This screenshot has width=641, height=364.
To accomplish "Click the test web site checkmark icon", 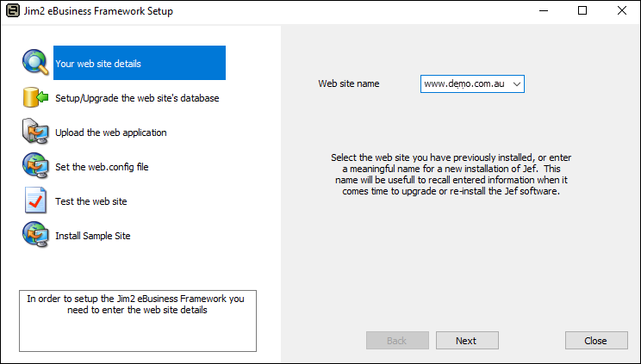I will coord(35,201).
